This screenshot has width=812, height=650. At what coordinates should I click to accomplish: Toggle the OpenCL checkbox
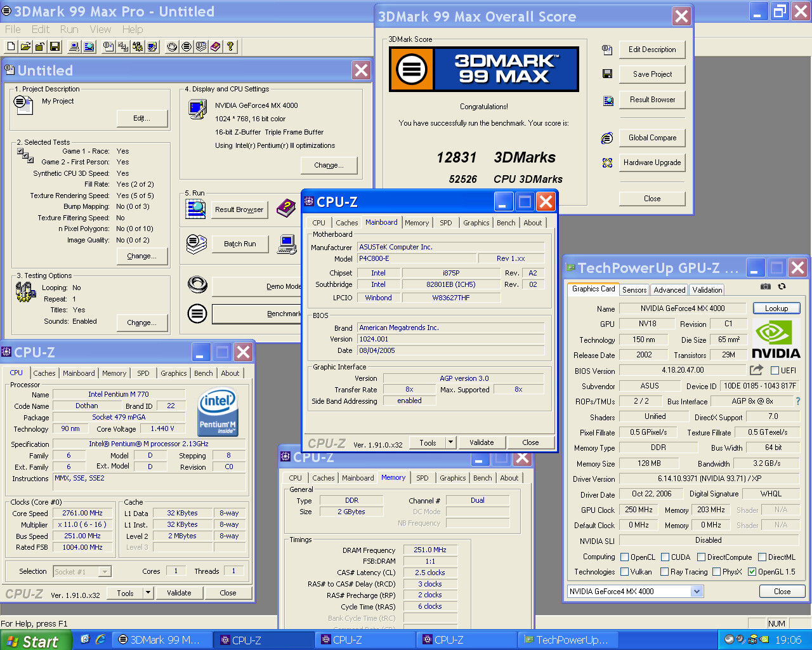coord(624,557)
